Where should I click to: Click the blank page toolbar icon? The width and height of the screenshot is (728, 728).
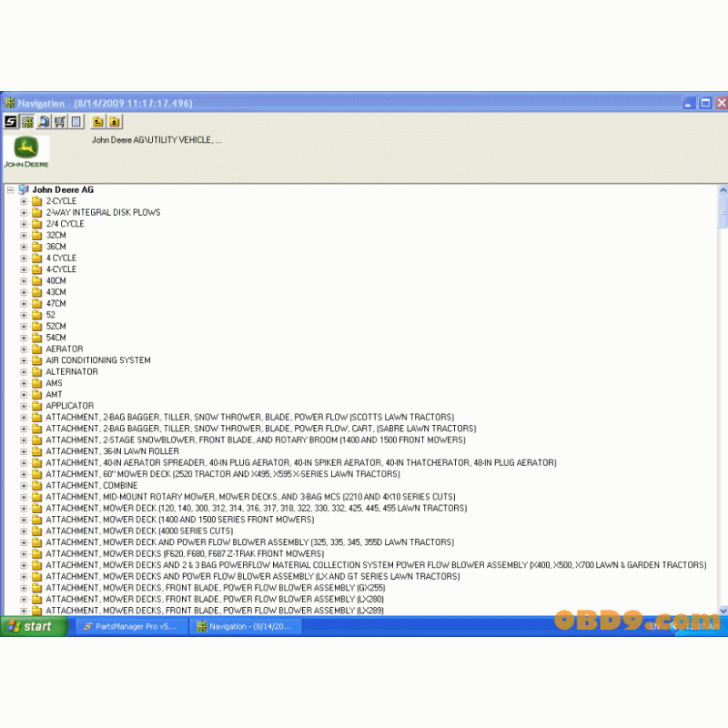click(x=76, y=122)
